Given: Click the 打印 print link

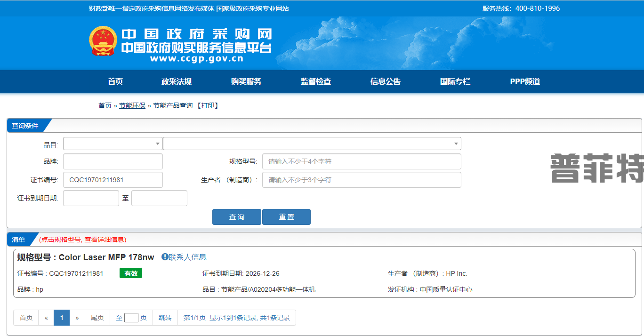Looking at the screenshot, I should point(208,105).
